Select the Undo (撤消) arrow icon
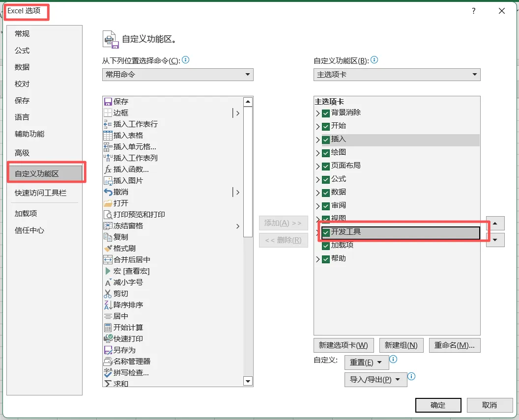This screenshot has width=519, height=420. [108, 192]
